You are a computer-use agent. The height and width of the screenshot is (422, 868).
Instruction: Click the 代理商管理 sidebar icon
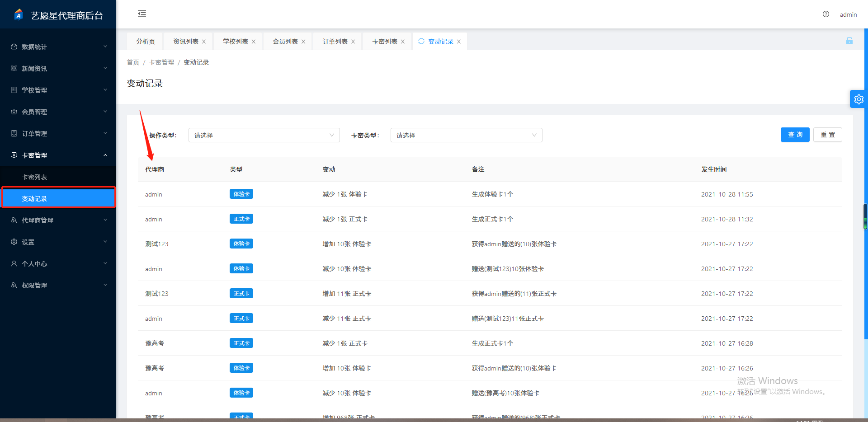[x=14, y=220]
